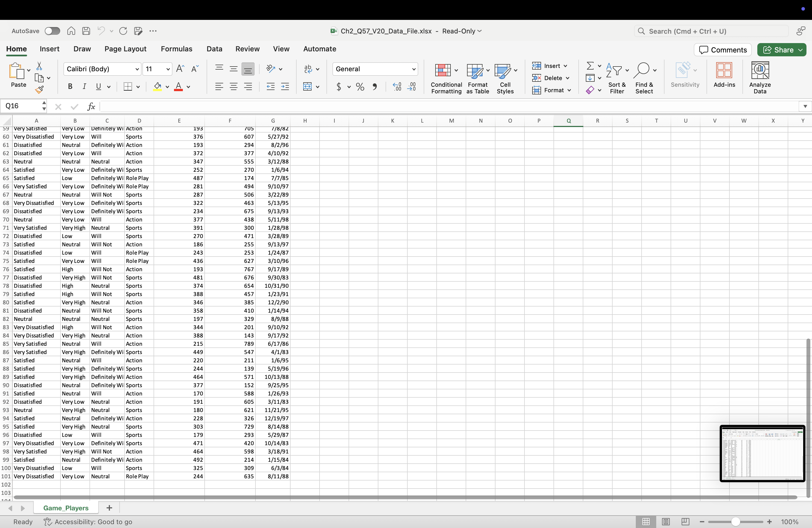Click the AutoSum sigma icon

pyautogui.click(x=590, y=65)
